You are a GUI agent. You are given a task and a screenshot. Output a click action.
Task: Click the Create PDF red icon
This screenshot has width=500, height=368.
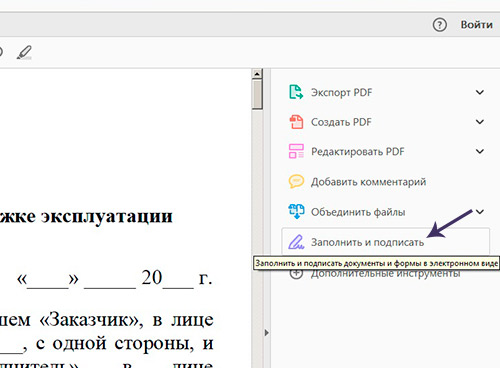pos(296,122)
